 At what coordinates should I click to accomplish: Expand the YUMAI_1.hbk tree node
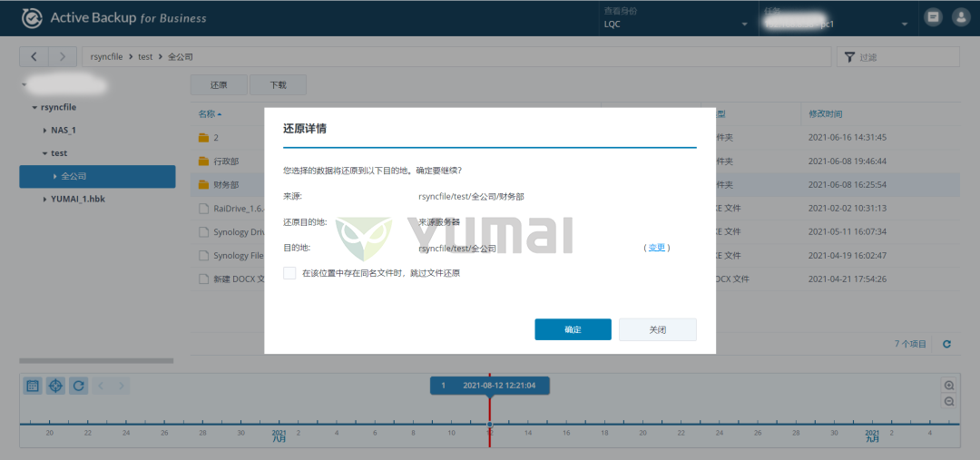[x=45, y=200]
